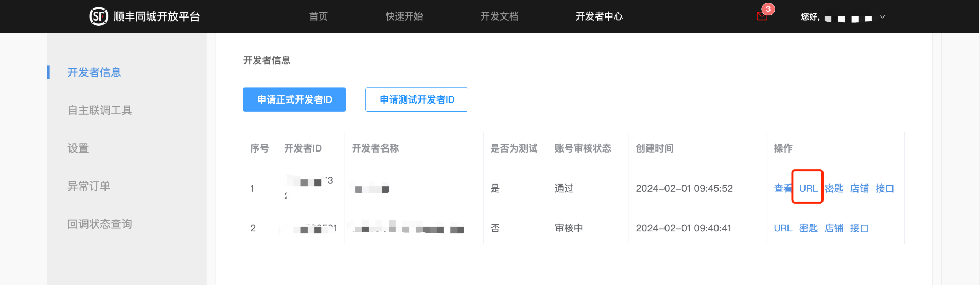
Task: Click URL link for the 审核中 developer
Action: click(x=783, y=228)
